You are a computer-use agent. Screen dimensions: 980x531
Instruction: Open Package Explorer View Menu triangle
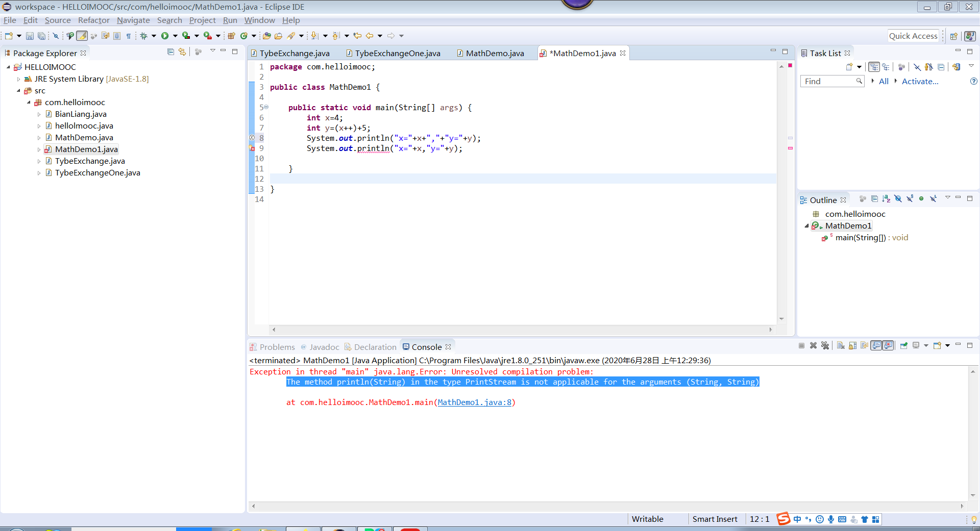213,51
